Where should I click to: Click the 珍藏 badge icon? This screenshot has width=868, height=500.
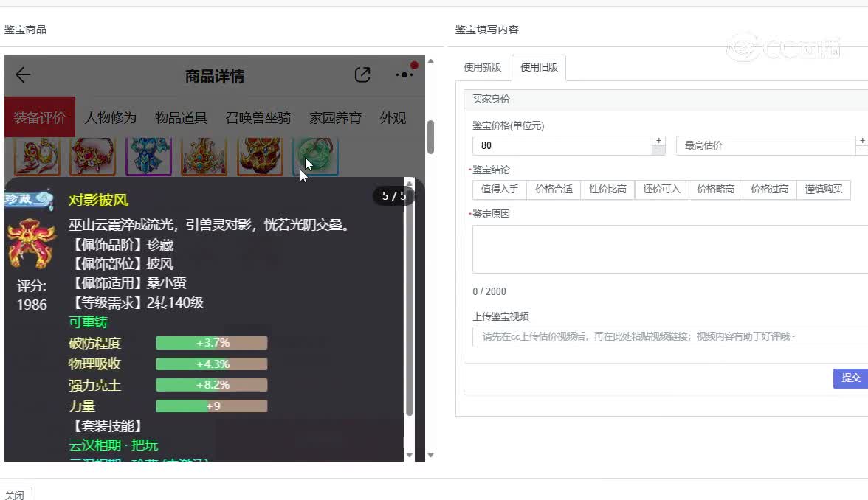click(x=29, y=198)
